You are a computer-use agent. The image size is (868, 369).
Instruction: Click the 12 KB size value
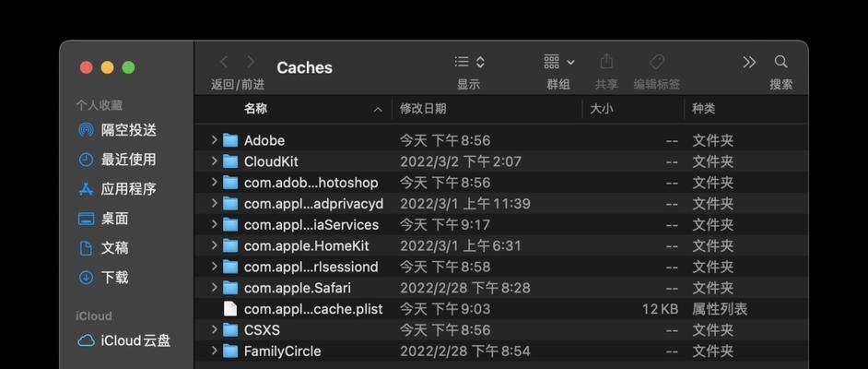coord(660,309)
